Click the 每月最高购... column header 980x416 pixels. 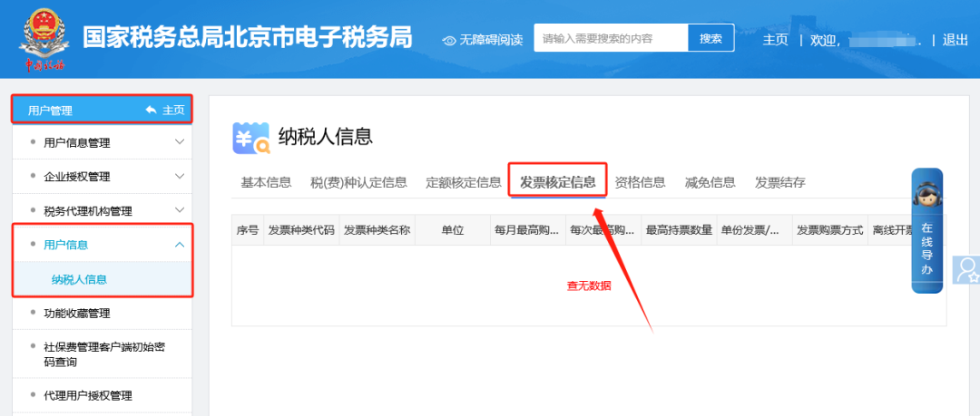point(528,230)
